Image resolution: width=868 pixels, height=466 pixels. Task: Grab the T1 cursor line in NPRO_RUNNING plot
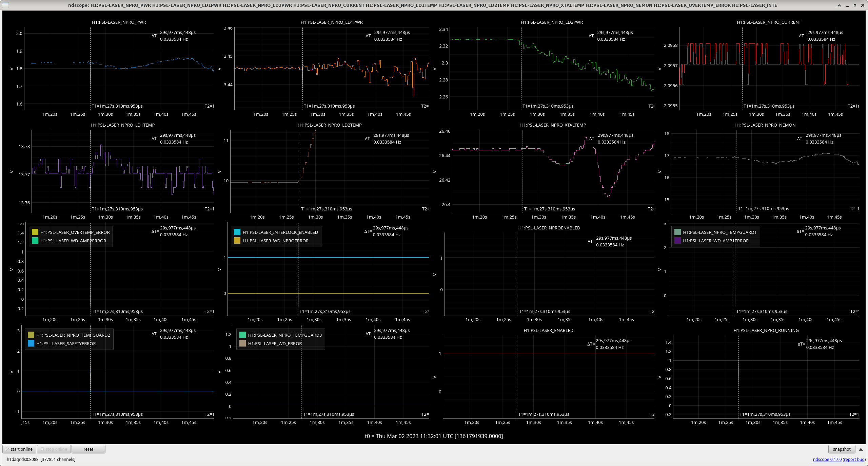[738, 377]
